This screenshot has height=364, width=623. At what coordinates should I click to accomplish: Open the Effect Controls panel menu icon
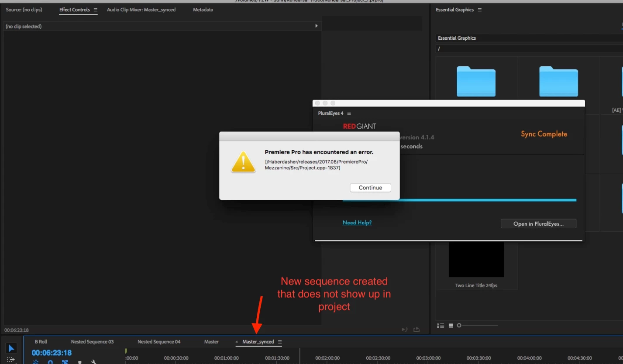coord(95,10)
